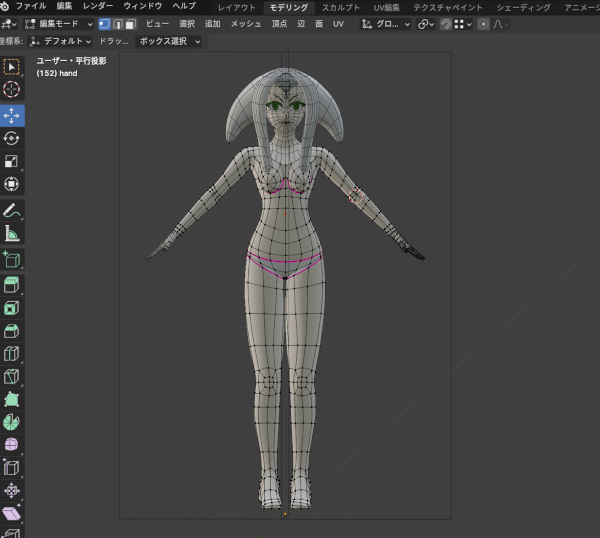Choose the Smooth vertices tool

[x=11, y=445]
